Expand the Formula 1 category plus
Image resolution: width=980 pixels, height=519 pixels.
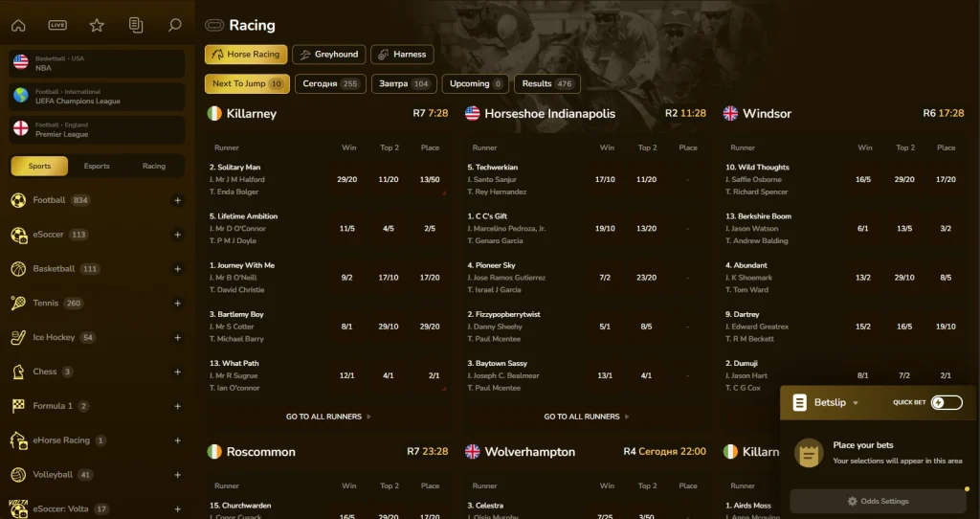point(177,406)
